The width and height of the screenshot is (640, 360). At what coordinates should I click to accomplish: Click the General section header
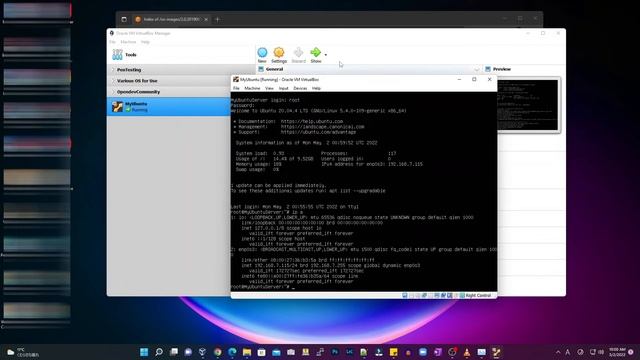point(369,69)
